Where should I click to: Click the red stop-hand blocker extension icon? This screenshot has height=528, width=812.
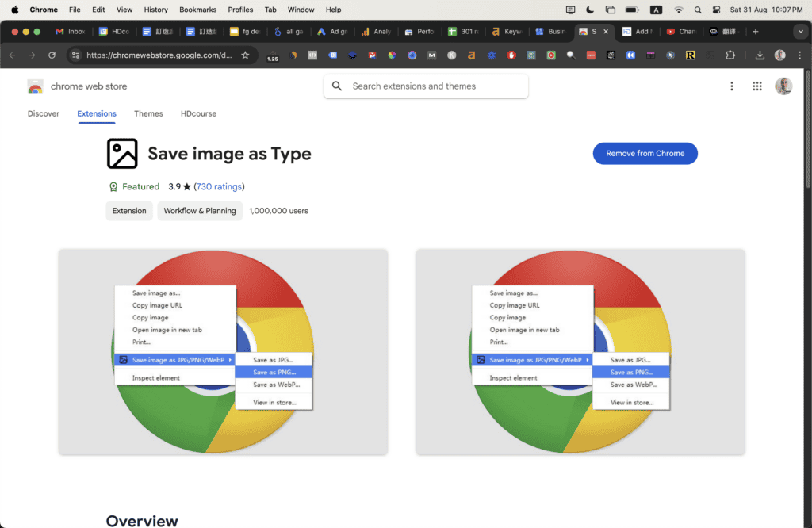pos(511,55)
